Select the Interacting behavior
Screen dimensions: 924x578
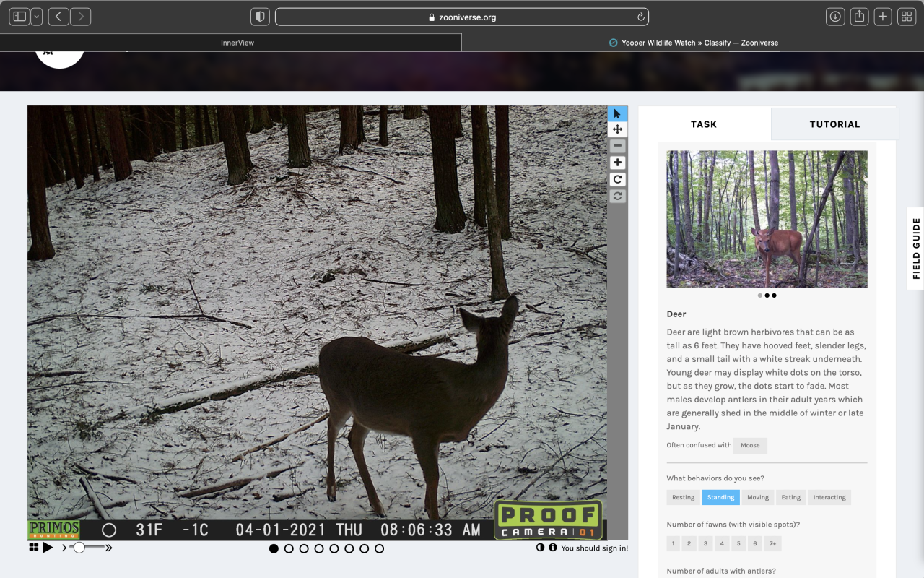tap(829, 497)
